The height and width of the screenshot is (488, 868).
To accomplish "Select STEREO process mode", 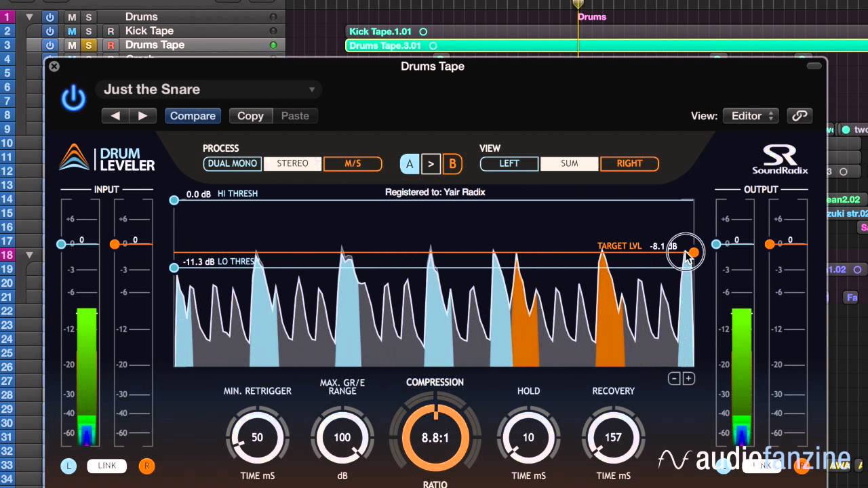I will coord(292,163).
